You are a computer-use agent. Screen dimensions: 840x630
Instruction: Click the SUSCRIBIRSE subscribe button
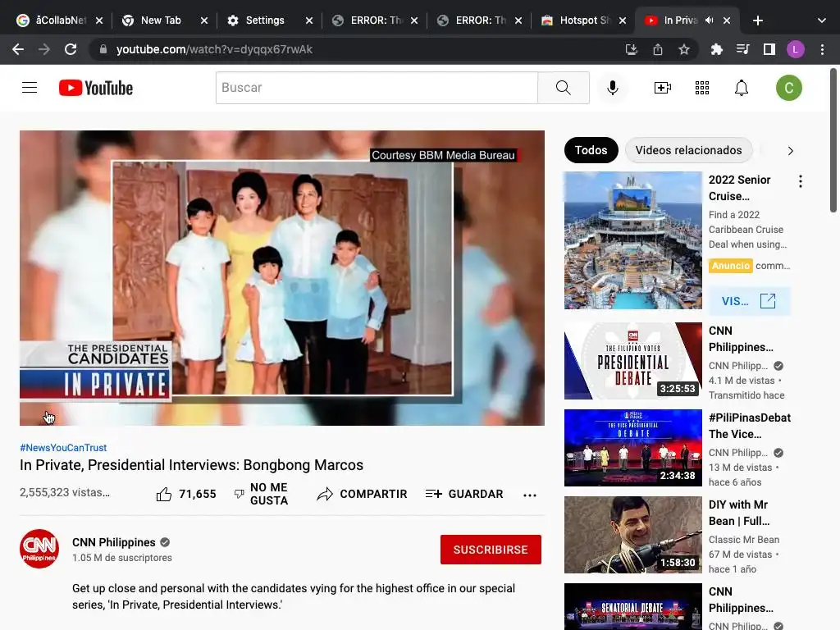(491, 550)
